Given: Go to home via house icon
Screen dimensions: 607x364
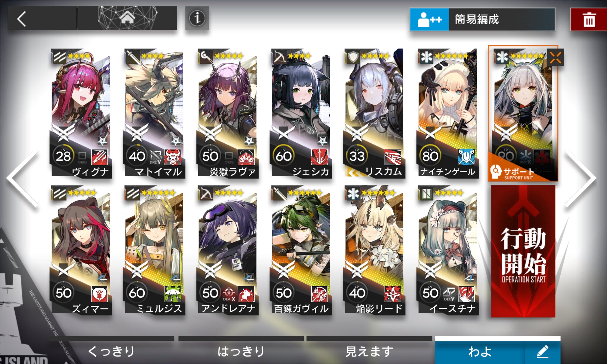Looking at the screenshot, I should pos(127,18).
